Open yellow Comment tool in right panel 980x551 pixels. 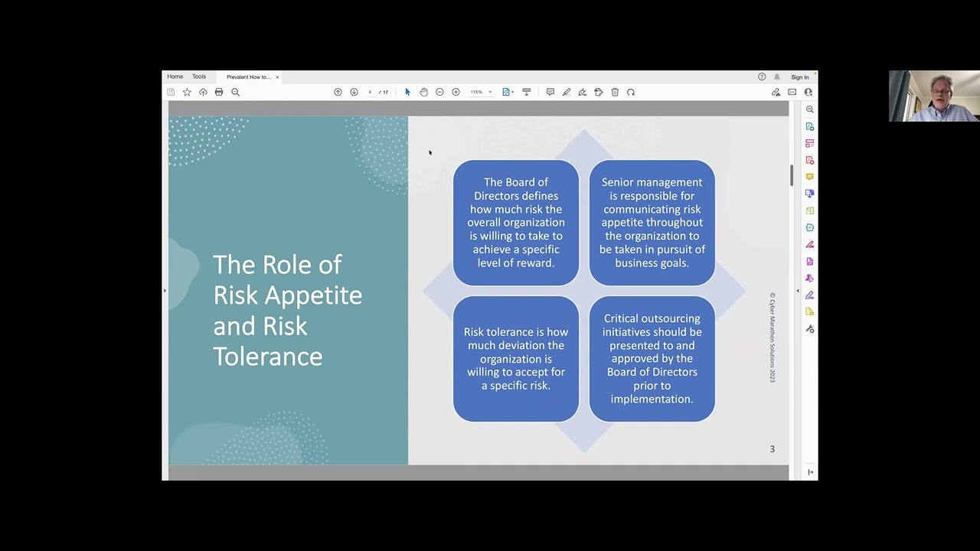click(x=810, y=177)
